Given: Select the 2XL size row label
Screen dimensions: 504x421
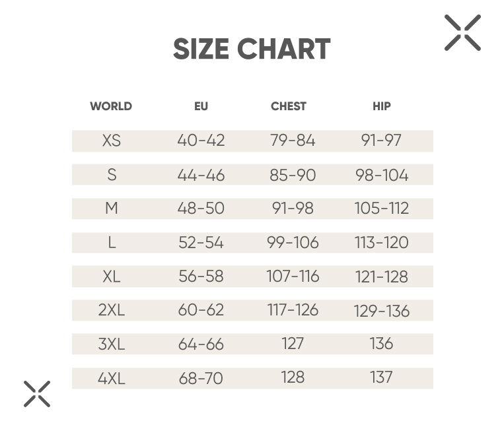Looking at the screenshot, I should click(112, 310).
